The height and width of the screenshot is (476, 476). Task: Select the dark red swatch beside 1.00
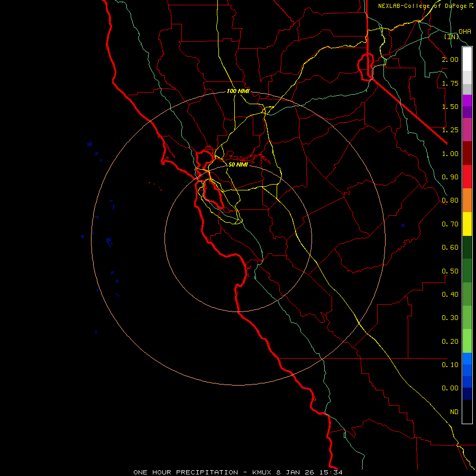[x=467, y=153]
